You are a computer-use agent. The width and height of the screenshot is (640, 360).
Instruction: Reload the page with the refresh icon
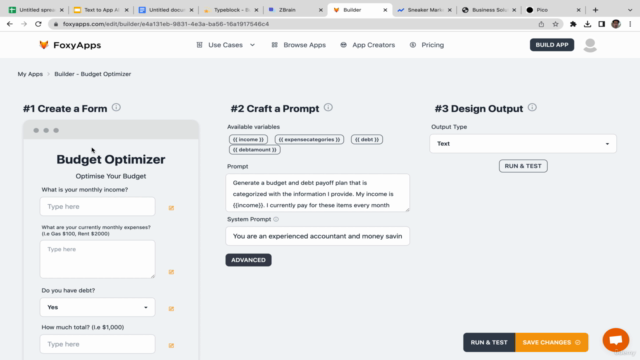coord(38,24)
